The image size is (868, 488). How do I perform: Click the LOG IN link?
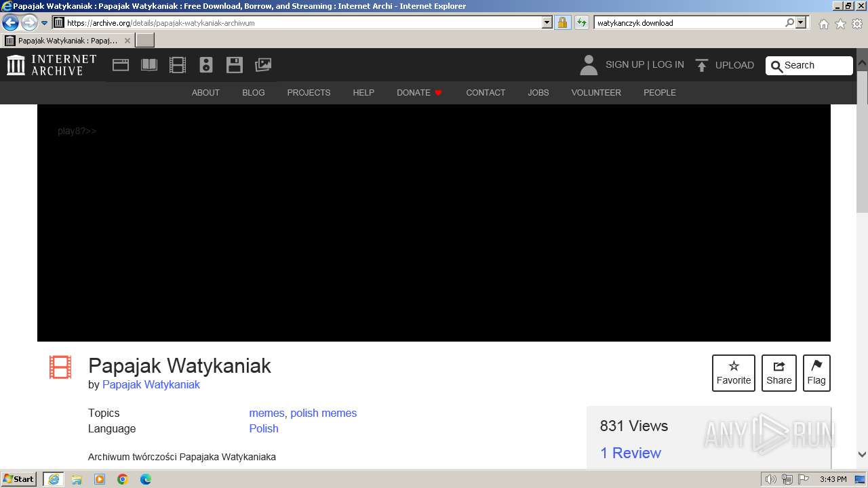point(668,64)
